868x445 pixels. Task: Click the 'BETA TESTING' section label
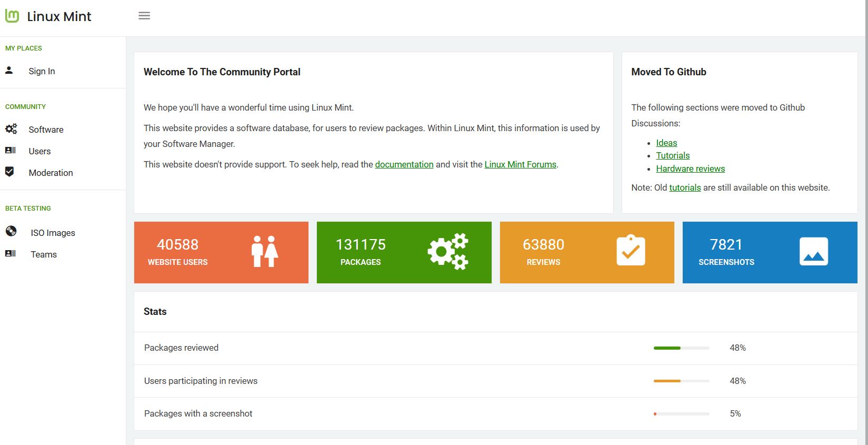point(28,208)
